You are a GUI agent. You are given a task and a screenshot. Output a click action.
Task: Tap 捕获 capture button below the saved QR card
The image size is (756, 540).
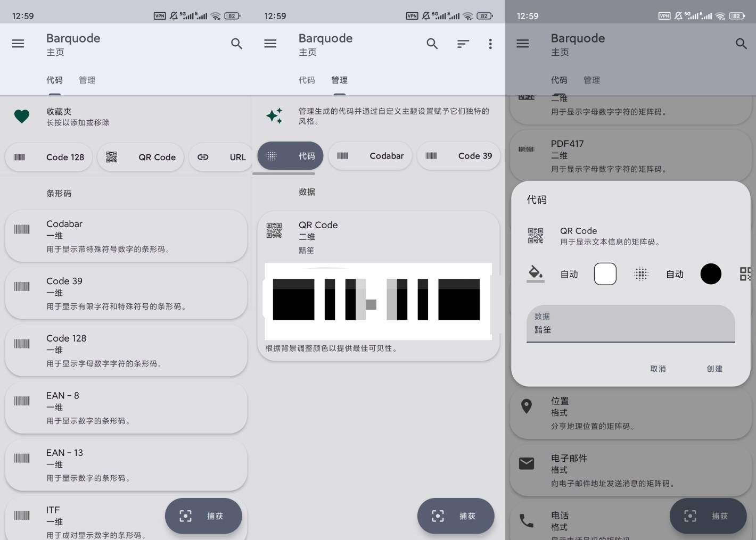(x=456, y=516)
